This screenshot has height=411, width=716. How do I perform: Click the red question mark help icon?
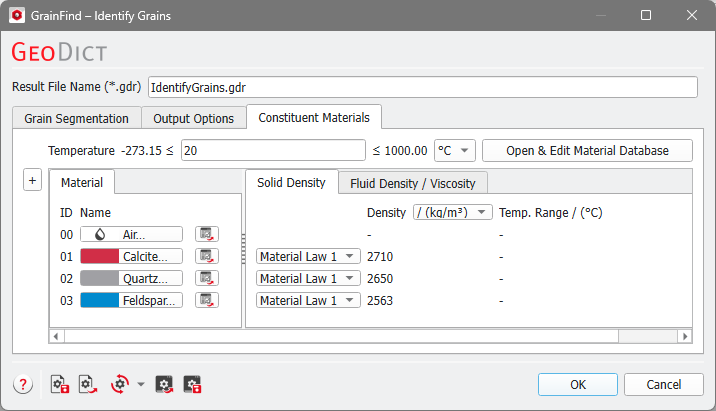coord(23,385)
